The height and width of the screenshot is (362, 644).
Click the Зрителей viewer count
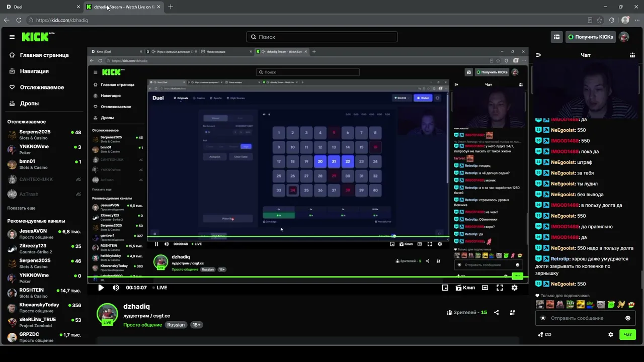467,312
